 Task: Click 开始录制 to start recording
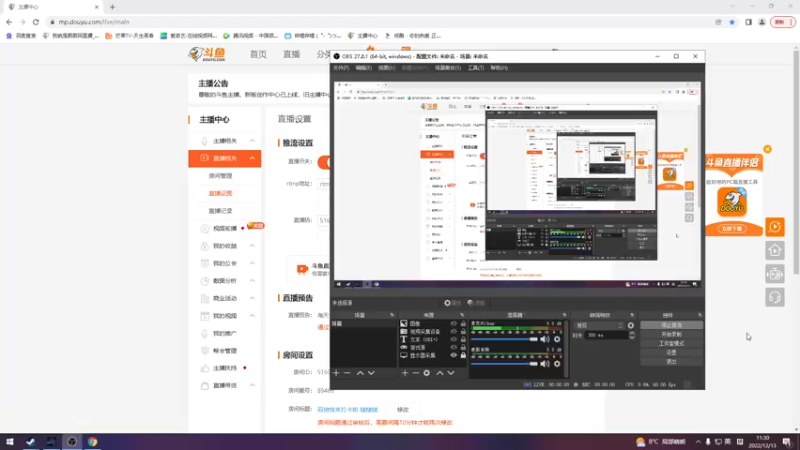(671, 335)
